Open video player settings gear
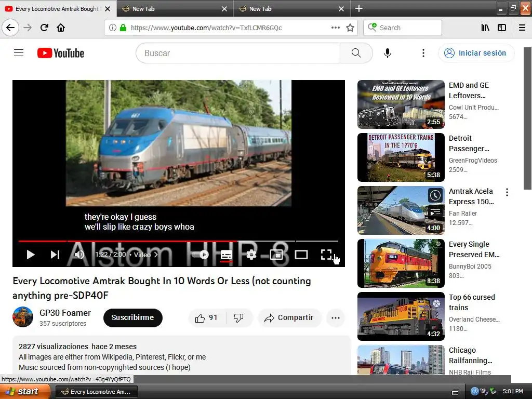This screenshot has height=399, width=532. tap(251, 255)
